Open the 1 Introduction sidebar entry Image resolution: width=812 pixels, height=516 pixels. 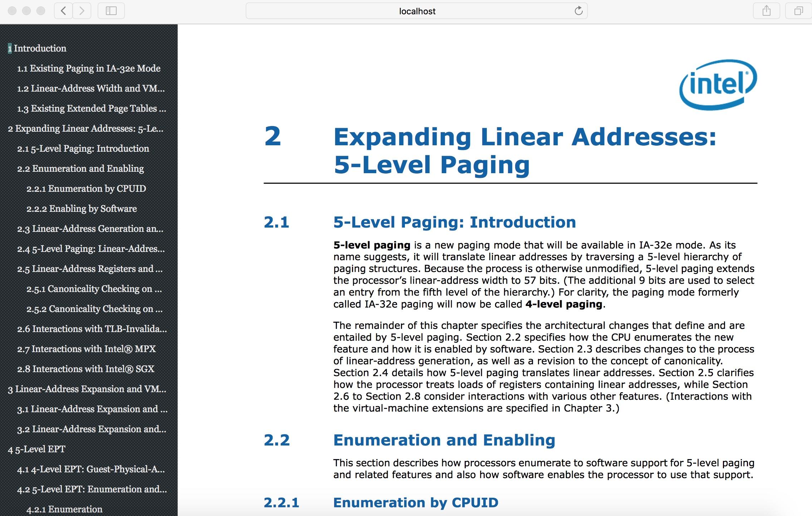point(37,48)
